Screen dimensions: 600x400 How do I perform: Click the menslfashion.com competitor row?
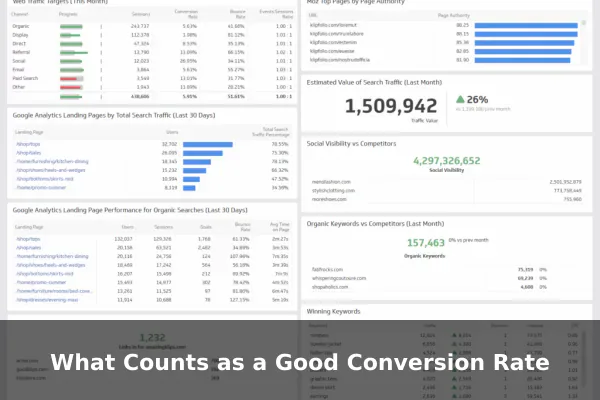click(447, 182)
